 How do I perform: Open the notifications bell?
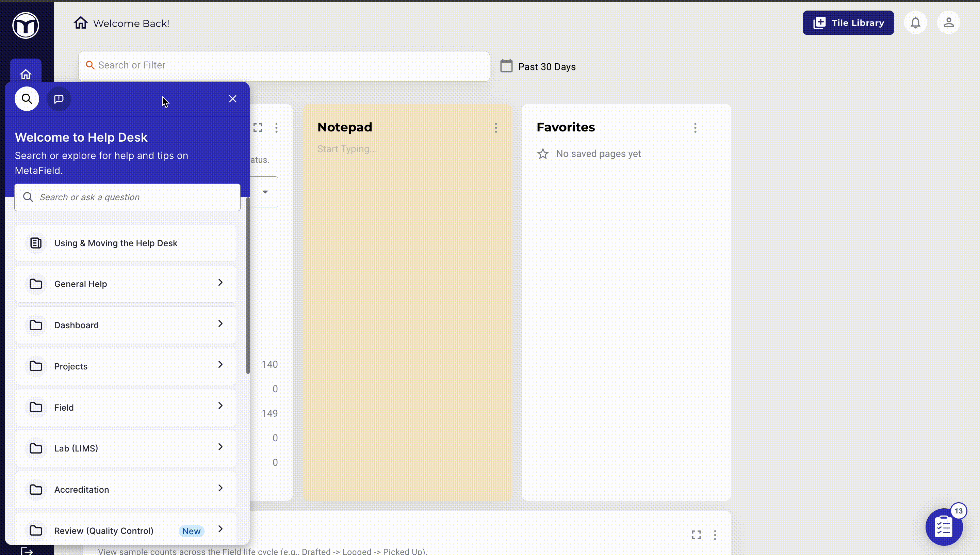(915, 23)
